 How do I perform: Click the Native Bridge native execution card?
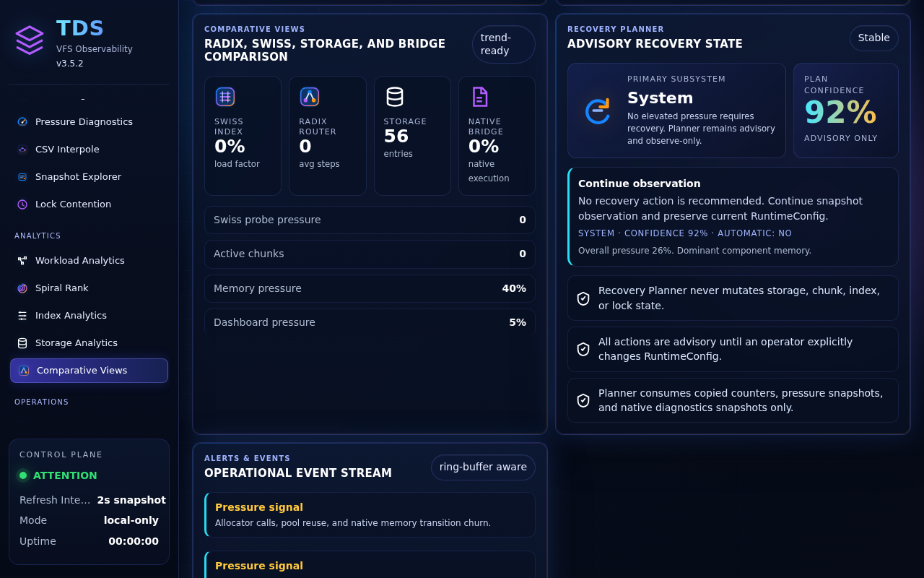497,136
